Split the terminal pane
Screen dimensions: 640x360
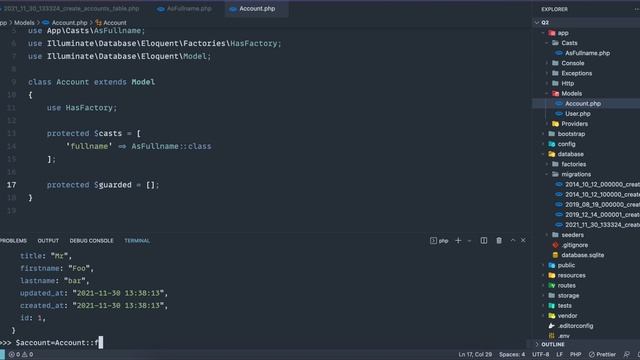click(x=484, y=241)
